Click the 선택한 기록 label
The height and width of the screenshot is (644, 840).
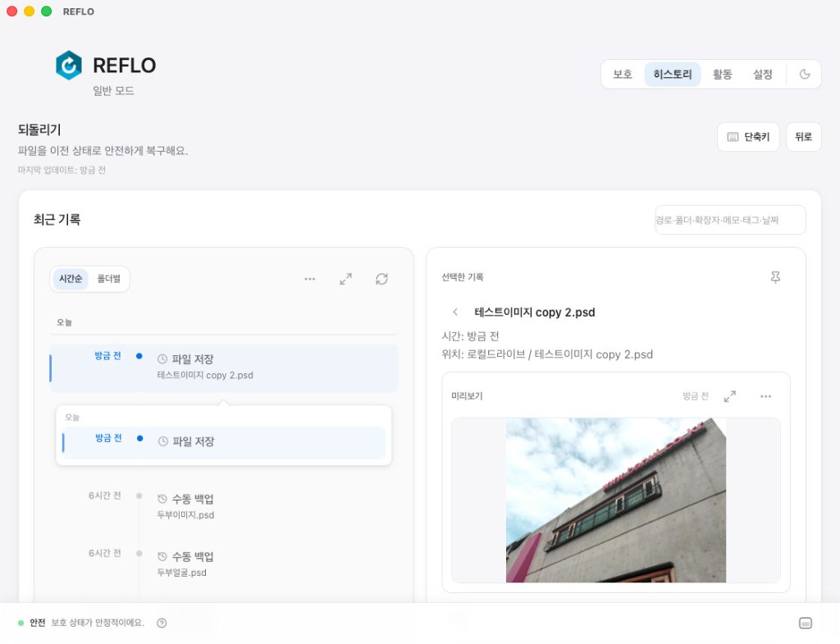[x=463, y=277]
